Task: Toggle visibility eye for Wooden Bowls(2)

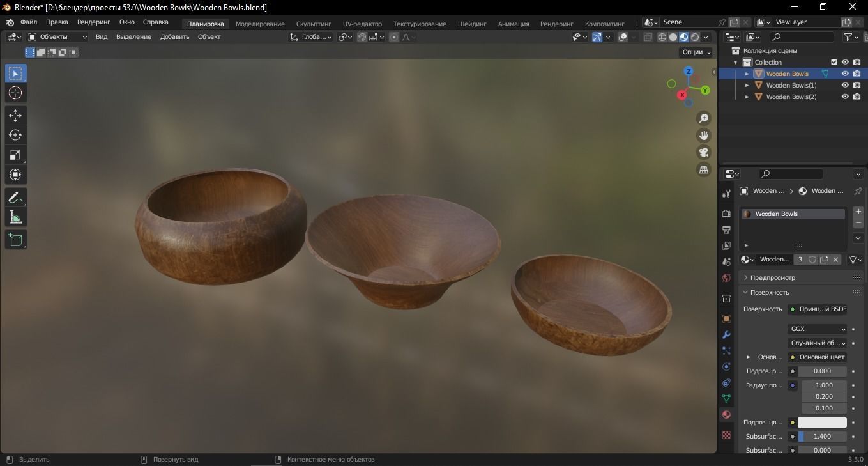Action: 845,97
